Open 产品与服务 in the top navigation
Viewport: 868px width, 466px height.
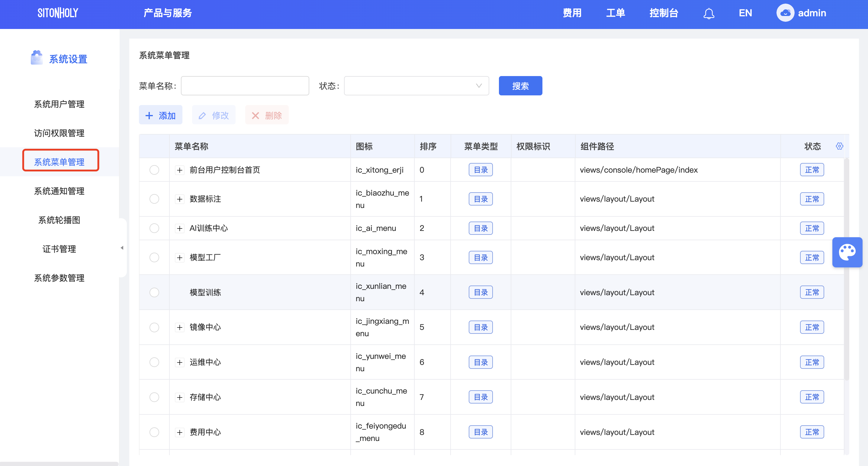[x=167, y=13]
